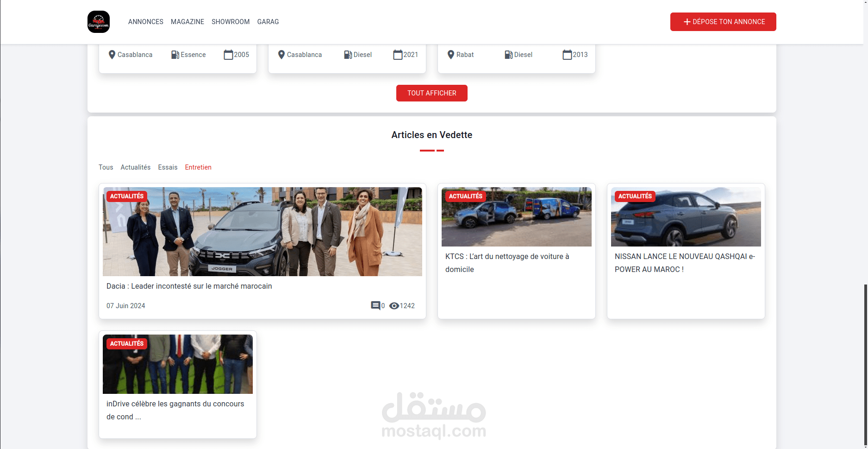Select the Tous article filter
The image size is (868, 449).
pyautogui.click(x=106, y=167)
